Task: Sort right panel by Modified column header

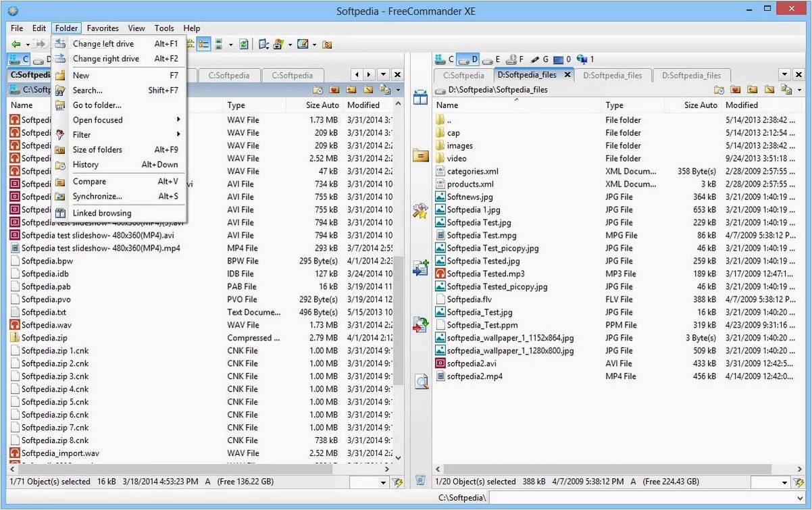Action: (x=763, y=105)
